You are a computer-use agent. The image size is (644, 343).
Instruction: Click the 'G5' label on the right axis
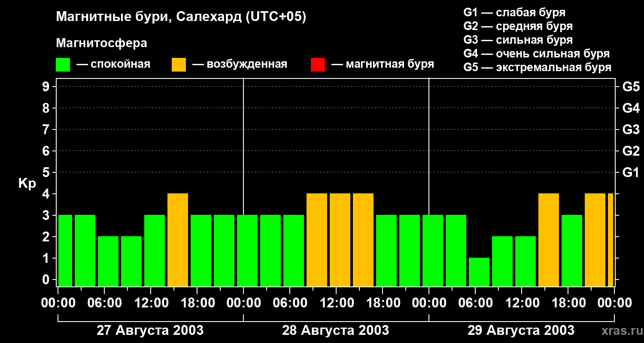click(x=631, y=87)
